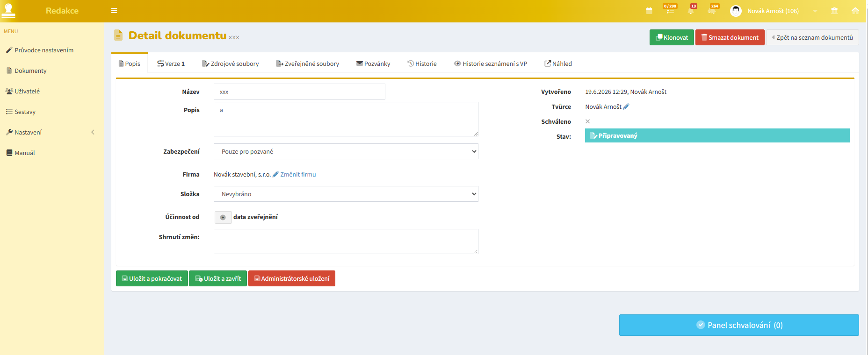Expand user menu arrow beside Novák Arnošt
This screenshot has width=868, height=355.
point(815,11)
